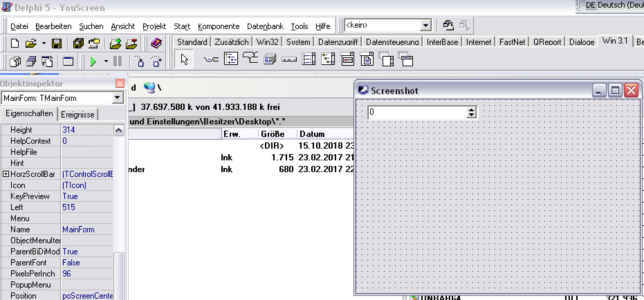Click the network drive icon in file manager
The width and height of the screenshot is (644, 300).
(x=150, y=88)
